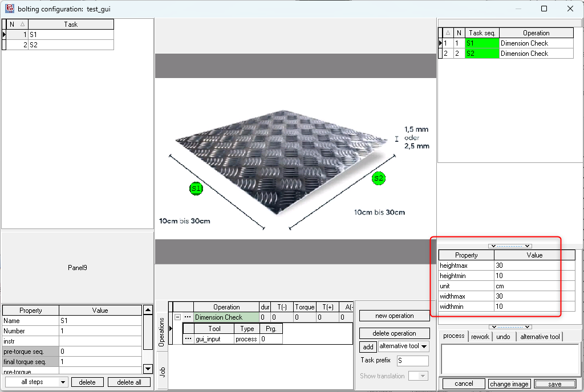Viewport: 584px width, 392px height.
Task: Select green S2 cell in task sequence
Action: coord(482,54)
